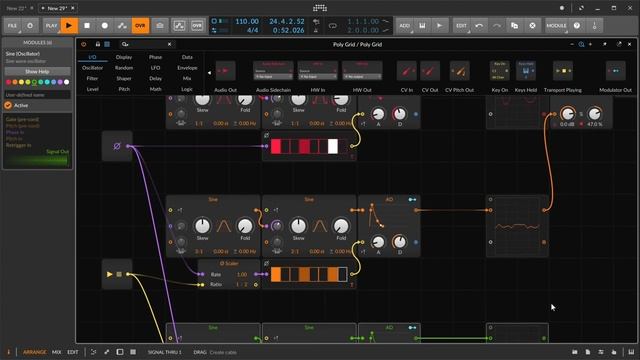Open the Audio Sidechain source dropdown
This screenshot has height=360, width=640.
click(x=273, y=76)
